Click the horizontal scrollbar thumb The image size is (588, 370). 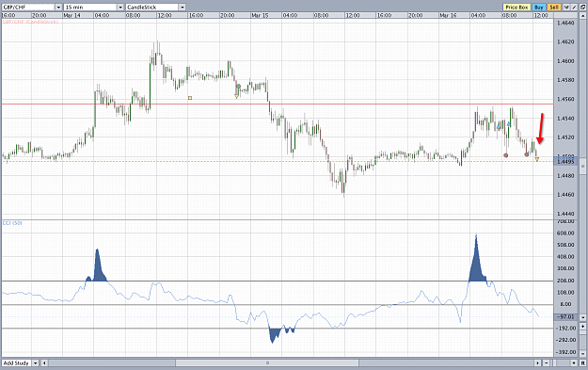(x=267, y=362)
